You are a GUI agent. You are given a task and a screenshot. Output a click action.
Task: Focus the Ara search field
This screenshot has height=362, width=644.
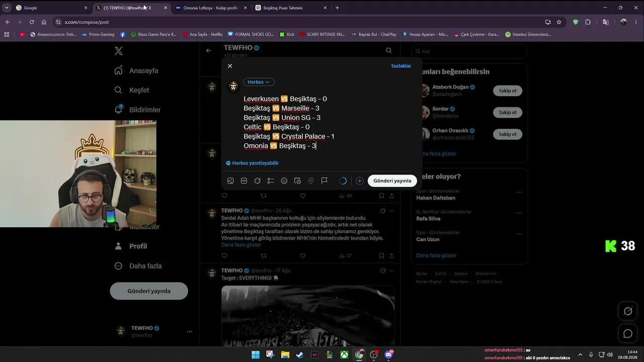click(x=469, y=51)
